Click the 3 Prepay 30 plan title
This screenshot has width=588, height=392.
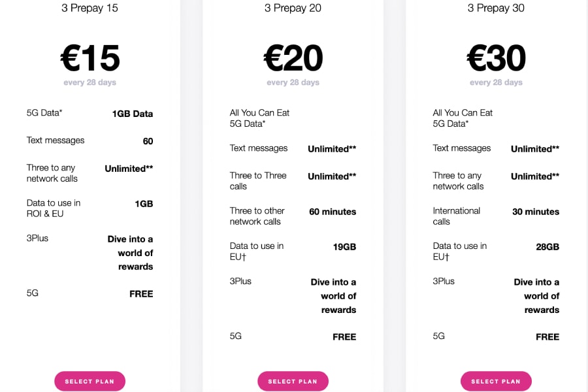(496, 8)
